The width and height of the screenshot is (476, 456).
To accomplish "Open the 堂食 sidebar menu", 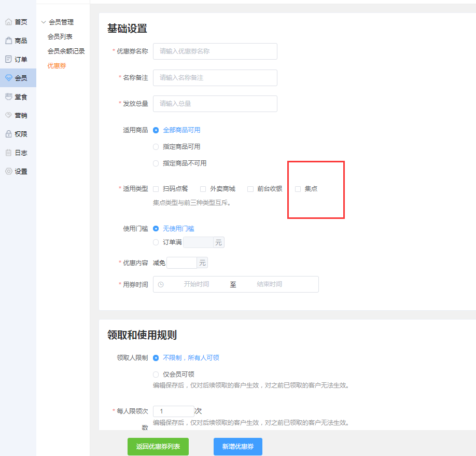I will [18, 96].
